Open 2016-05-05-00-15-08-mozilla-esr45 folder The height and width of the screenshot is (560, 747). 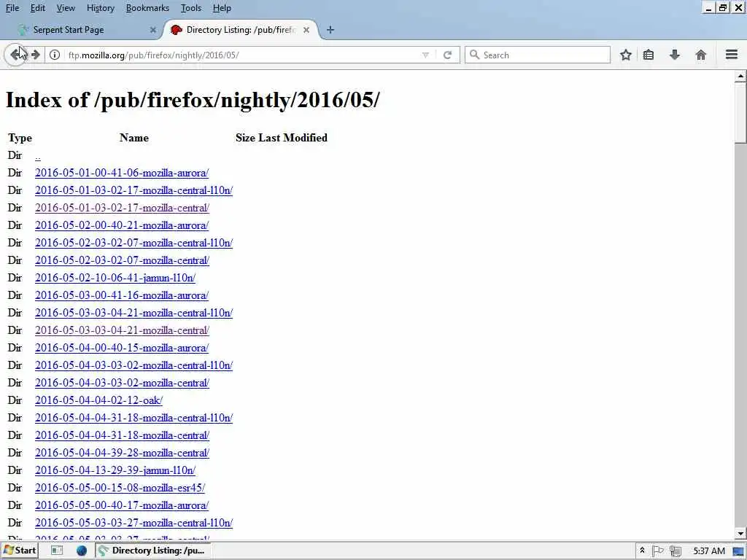pos(120,488)
